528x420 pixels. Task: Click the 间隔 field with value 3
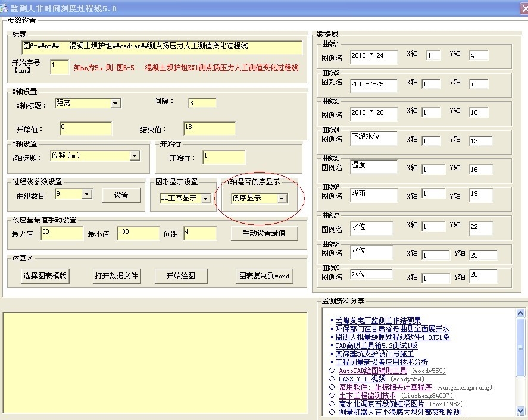tap(202, 103)
